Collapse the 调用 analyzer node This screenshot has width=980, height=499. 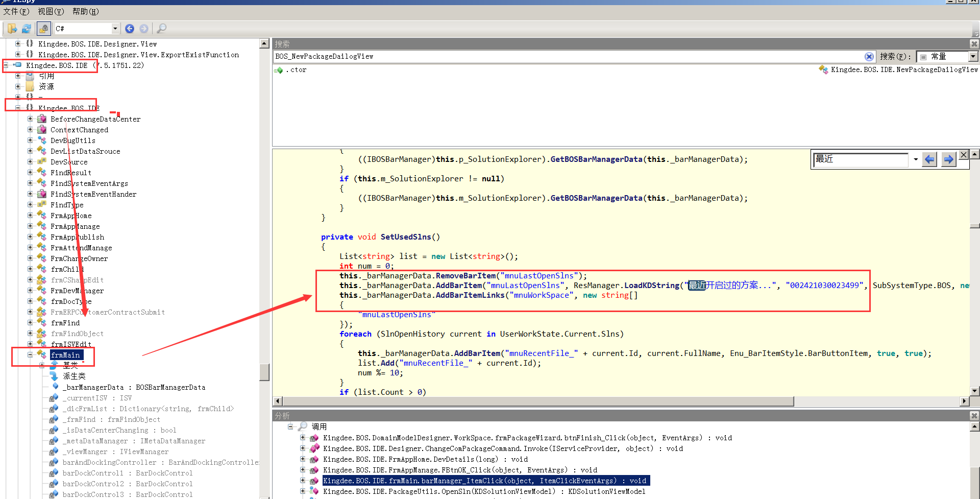[290, 426]
